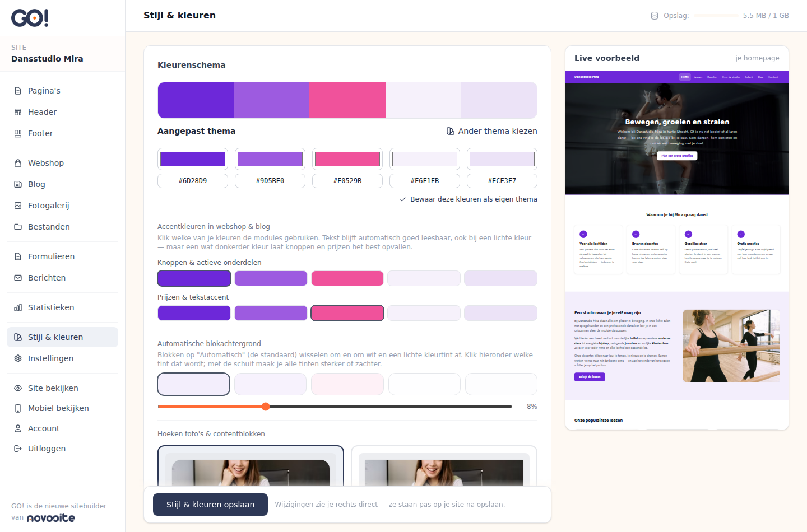Open the Pagina's menu item
Screen dimensions: 807x532
(x=62, y=91)
